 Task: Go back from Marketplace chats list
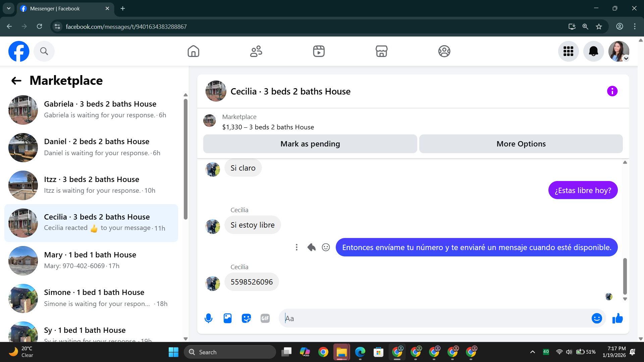[x=16, y=80]
